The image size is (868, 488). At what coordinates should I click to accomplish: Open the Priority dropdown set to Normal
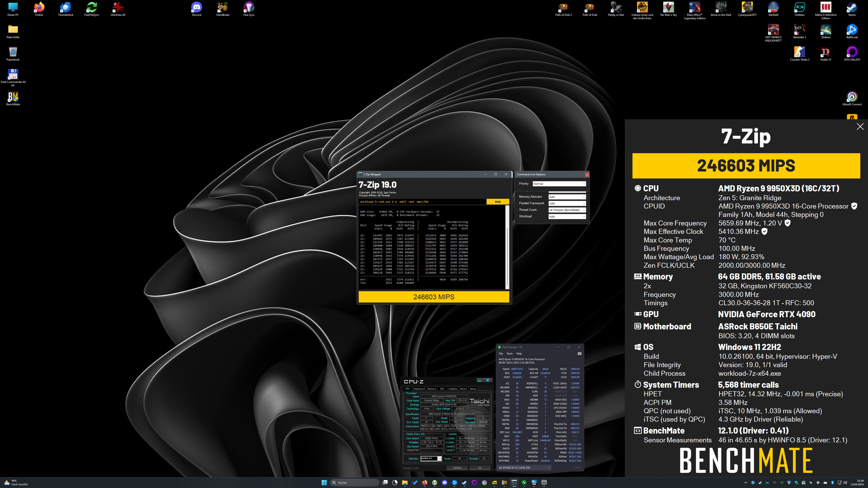tap(559, 183)
